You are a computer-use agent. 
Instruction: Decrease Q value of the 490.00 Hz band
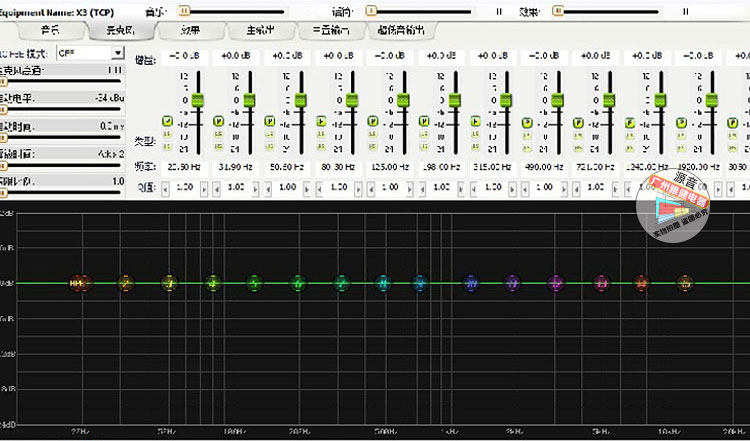(x=525, y=189)
